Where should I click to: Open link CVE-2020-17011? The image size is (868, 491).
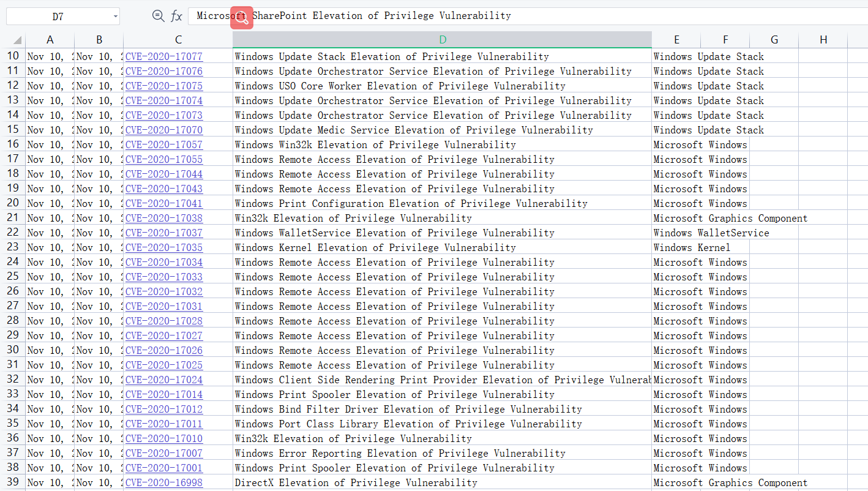click(164, 424)
